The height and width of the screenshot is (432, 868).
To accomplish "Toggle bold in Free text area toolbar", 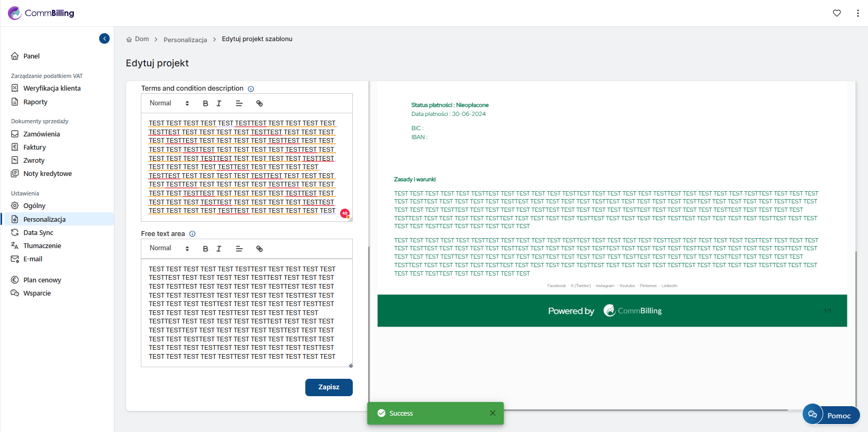I will click(206, 249).
